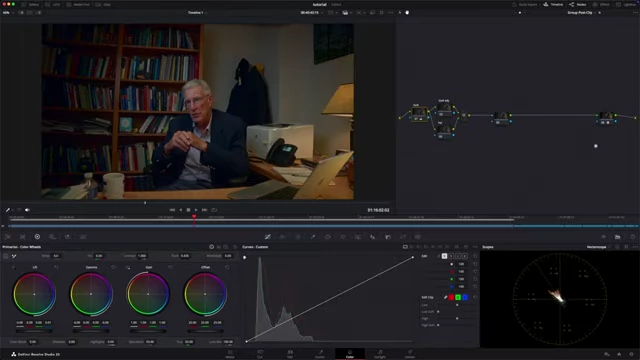
Task: Stop playback
Action: [188, 210]
